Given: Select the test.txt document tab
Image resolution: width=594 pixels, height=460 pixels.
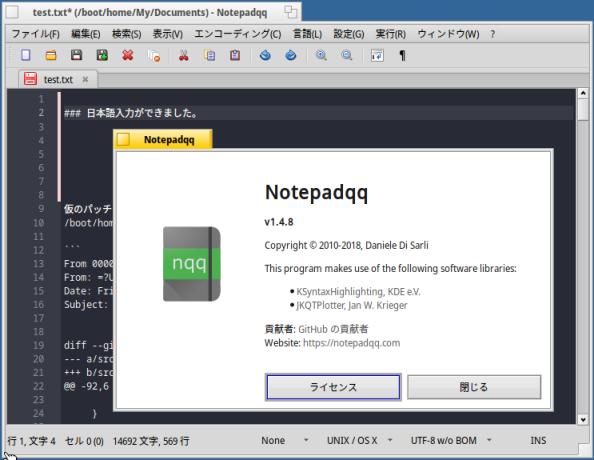Looking at the screenshot, I should coord(58,80).
